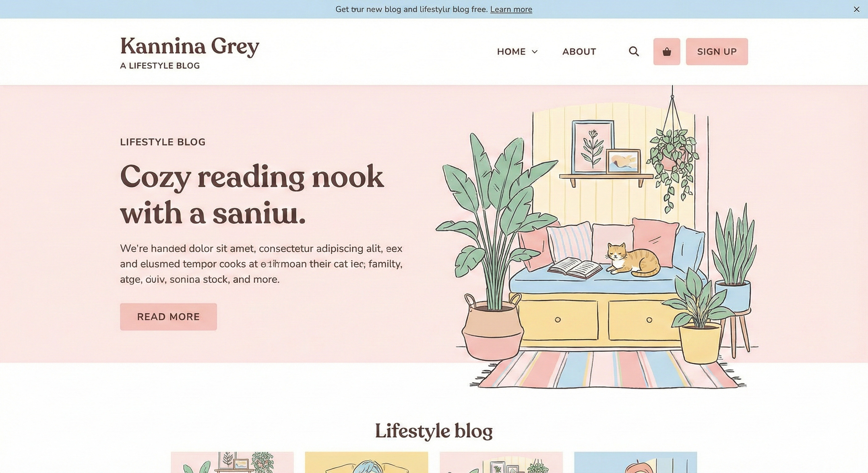This screenshot has height=473, width=868.
Task: Click the Kannina Grey site logo
Action: click(x=190, y=47)
